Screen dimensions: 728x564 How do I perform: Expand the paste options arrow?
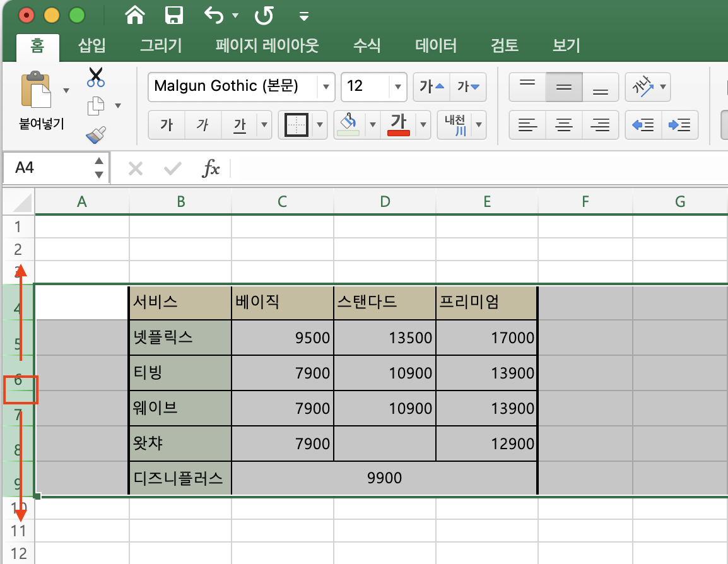66,90
